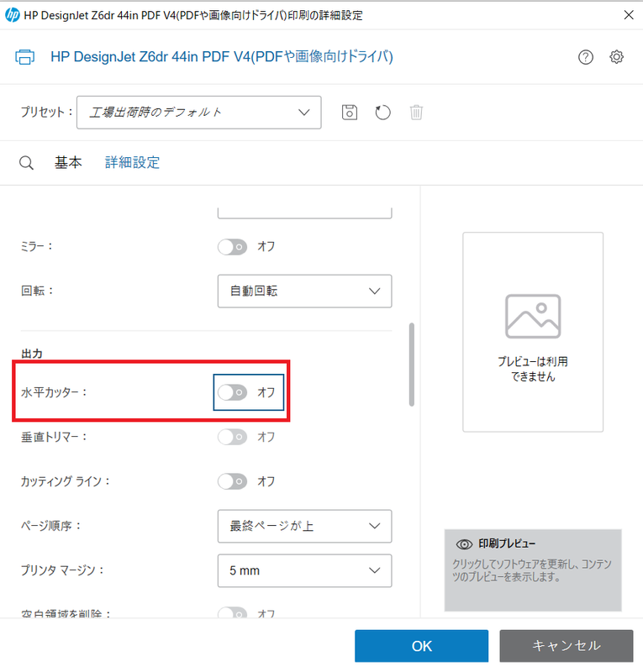Delete the preset with trash icon
This screenshot has width=643, height=672.
point(416,113)
